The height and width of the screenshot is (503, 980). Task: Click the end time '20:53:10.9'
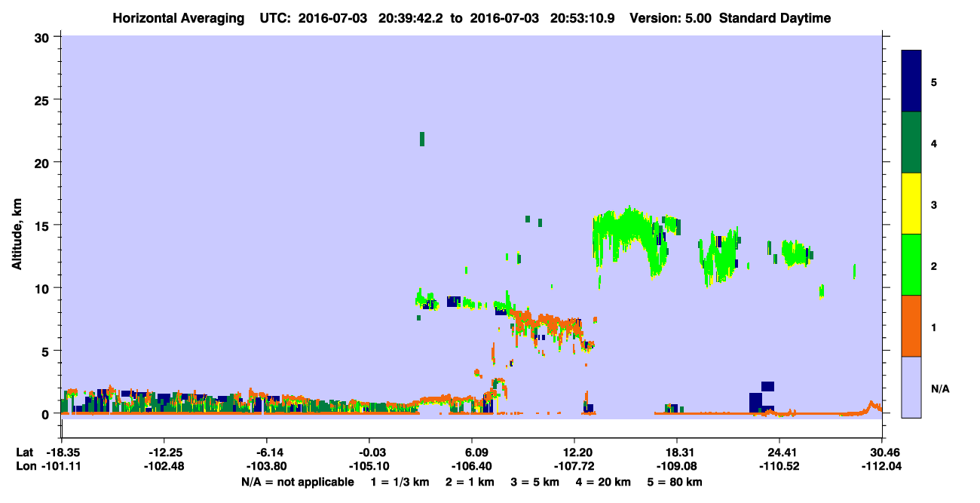583,18
